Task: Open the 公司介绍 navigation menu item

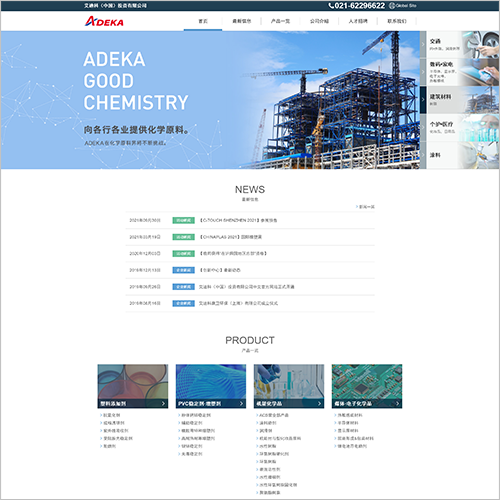Action: tap(319, 21)
